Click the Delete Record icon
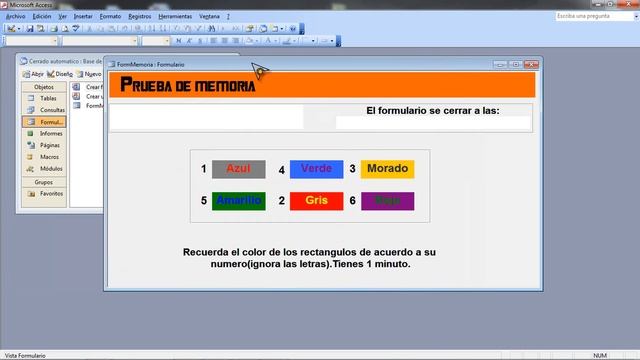Screen dimensions: 640x360 coord(236,29)
